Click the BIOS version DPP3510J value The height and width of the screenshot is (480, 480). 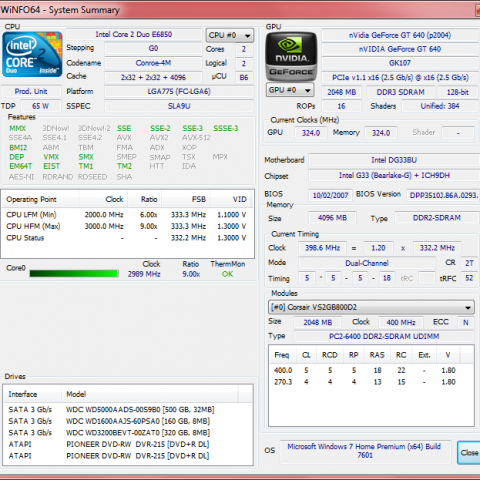point(443,195)
